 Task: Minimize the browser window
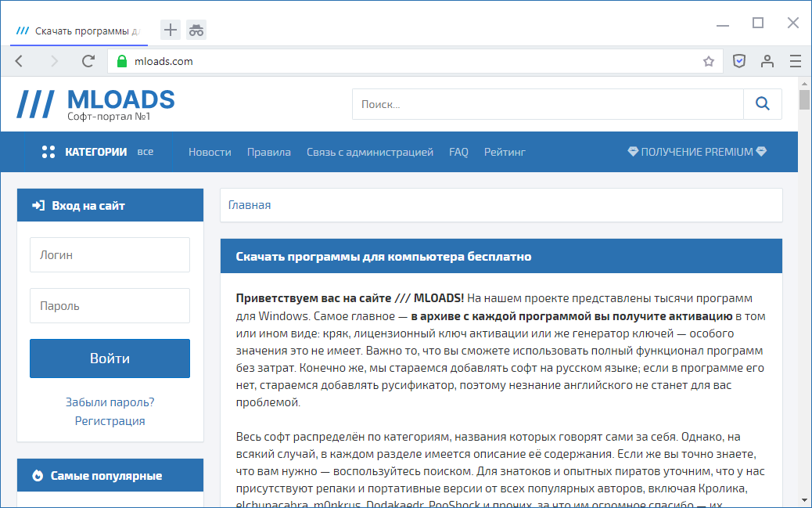pyautogui.click(x=723, y=23)
